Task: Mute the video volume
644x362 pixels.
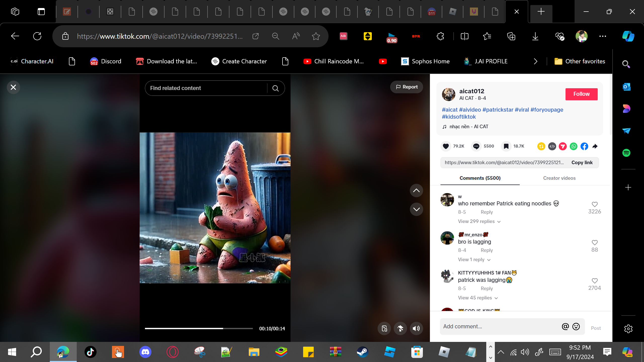Action: tap(416, 328)
